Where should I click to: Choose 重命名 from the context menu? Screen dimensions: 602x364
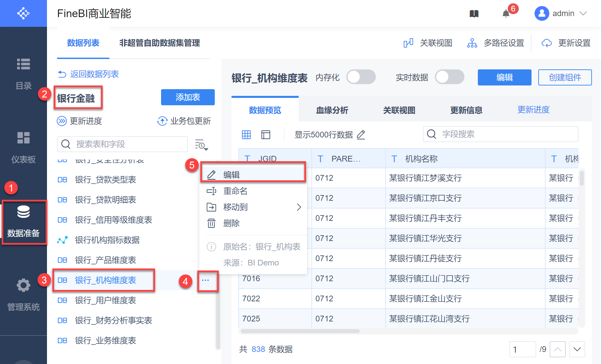[235, 191]
